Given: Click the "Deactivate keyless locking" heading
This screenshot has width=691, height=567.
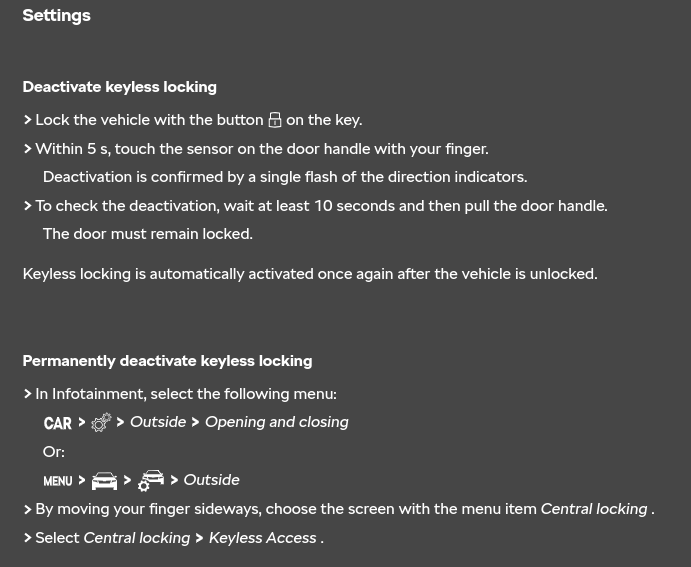Looking at the screenshot, I should coord(119,87).
